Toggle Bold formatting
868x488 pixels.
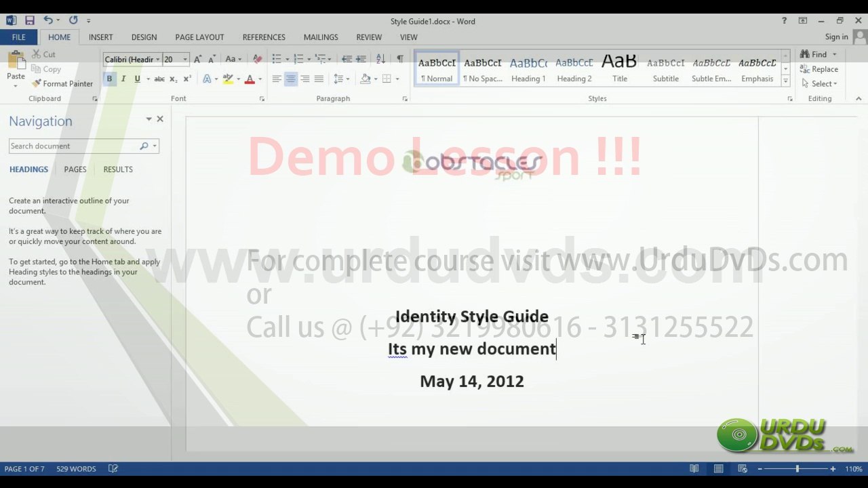pos(109,79)
